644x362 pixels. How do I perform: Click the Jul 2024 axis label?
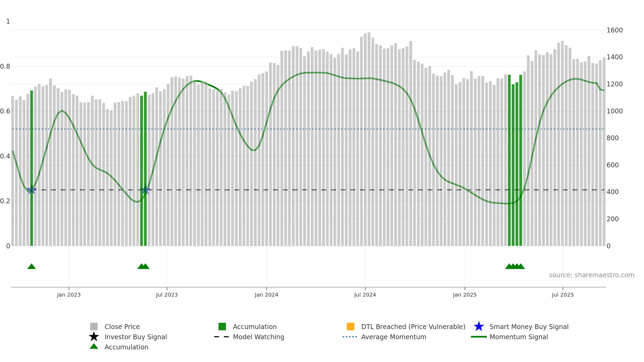365,295
